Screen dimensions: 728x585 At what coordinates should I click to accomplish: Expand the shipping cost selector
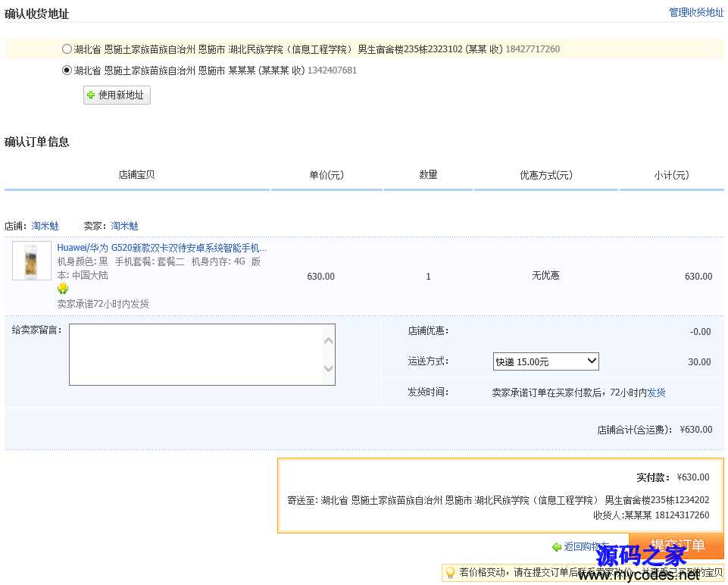(x=593, y=361)
